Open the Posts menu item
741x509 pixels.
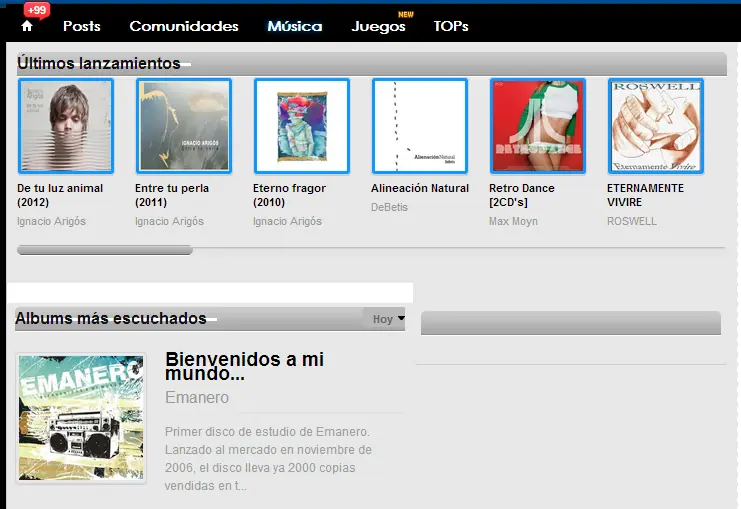(82, 26)
